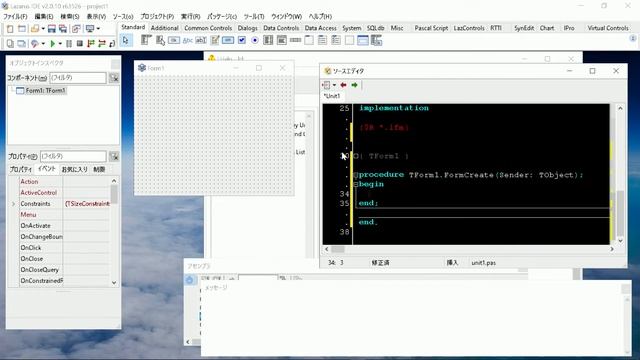Click the red back-jump arrow in Source Editor

coord(343,85)
